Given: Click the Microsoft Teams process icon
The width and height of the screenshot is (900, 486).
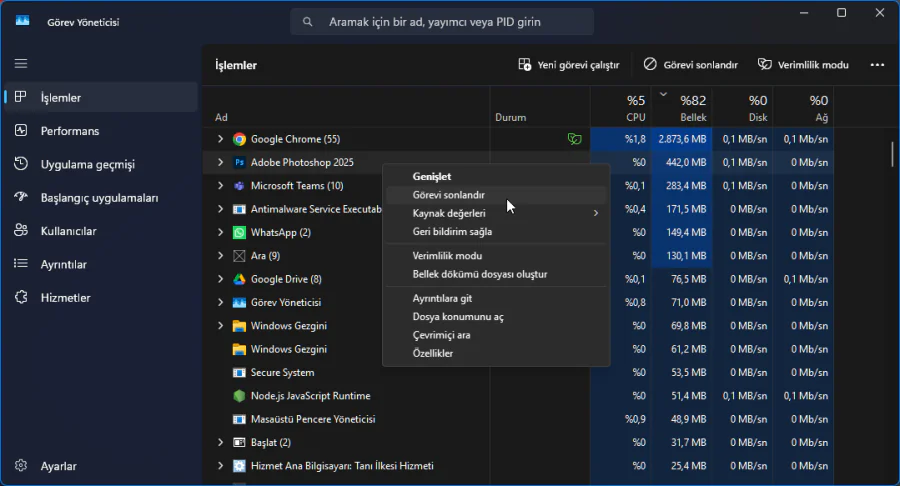Looking at the screenshot, I should click(239, 186).
